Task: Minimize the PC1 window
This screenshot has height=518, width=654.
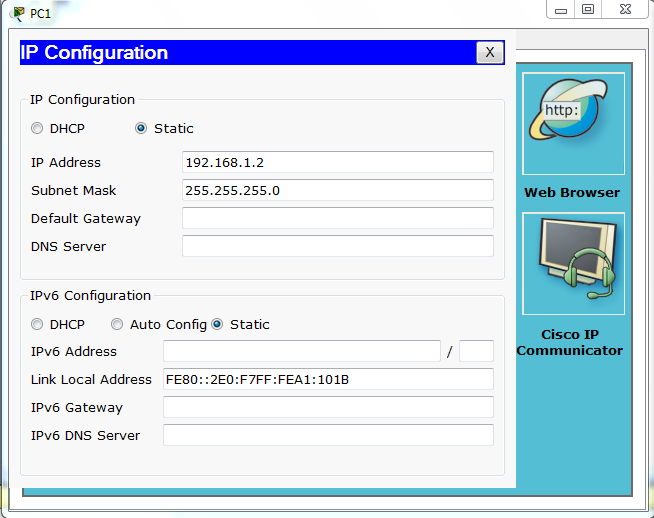Action: coord(561,9)
